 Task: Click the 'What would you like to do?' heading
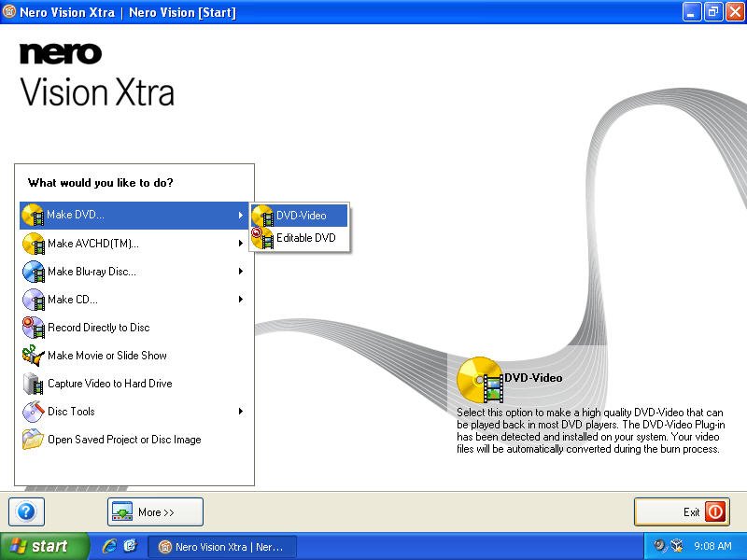pyautogui.click(x=101, y=183)
